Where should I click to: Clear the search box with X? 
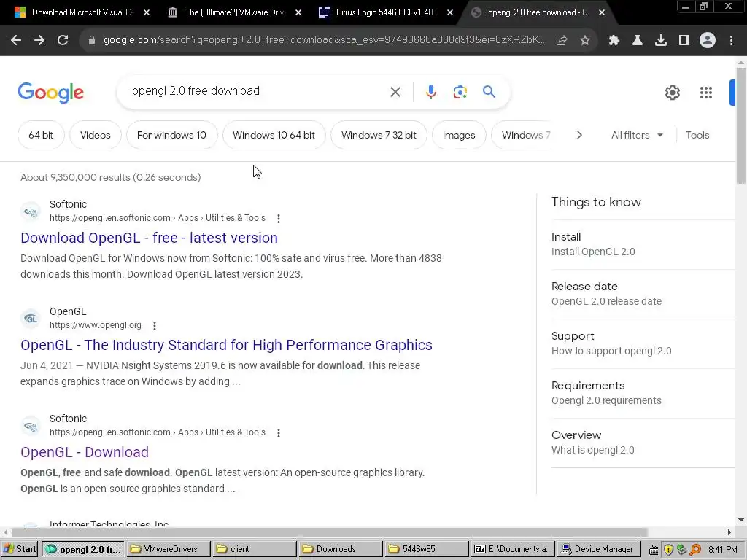tap(395, 92)
